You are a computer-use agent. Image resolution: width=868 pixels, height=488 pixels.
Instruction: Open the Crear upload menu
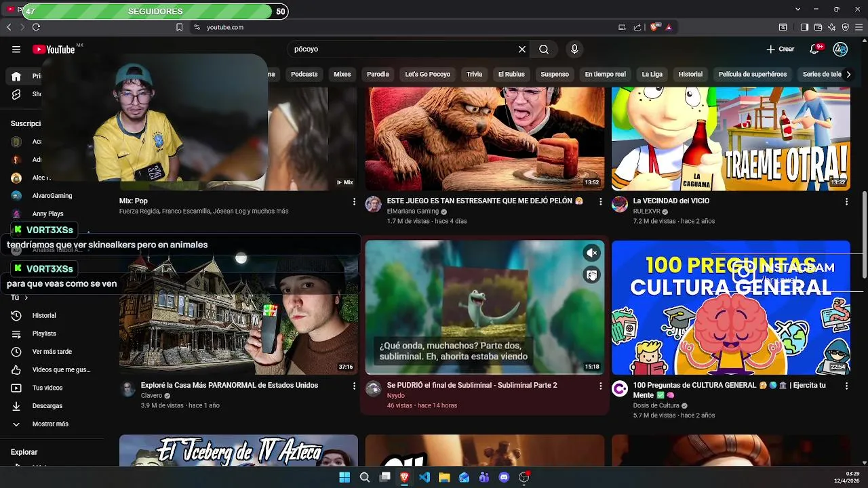[780, 49]
